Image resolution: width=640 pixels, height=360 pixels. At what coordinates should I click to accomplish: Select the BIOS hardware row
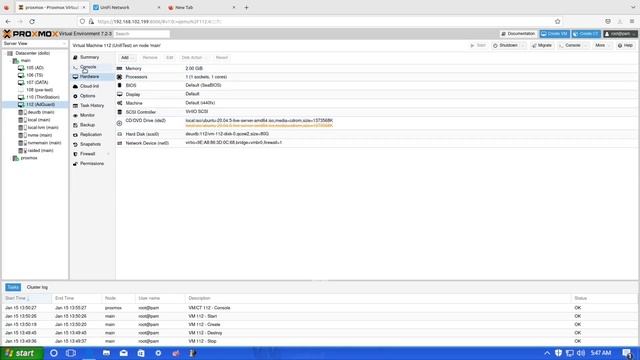tap(377, 85)
